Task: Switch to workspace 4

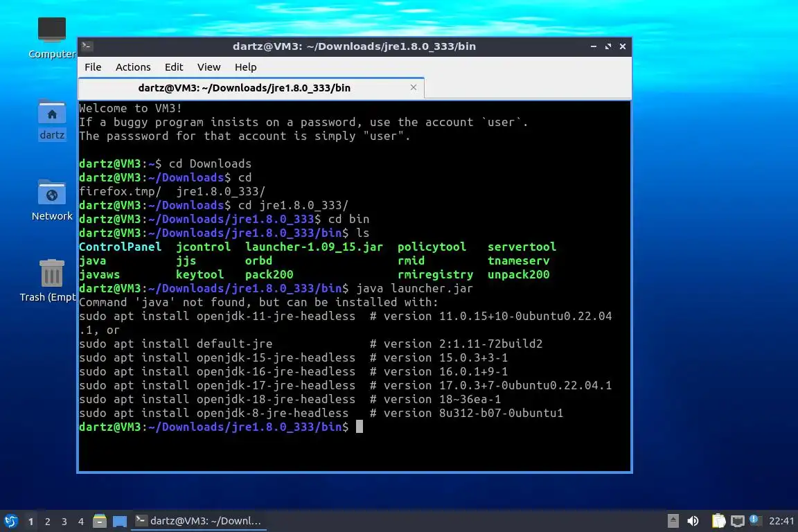Action: tap(80, 522)
